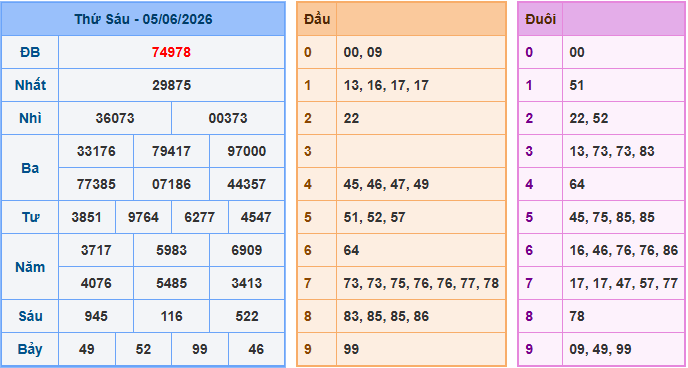Select the Đầu 8 values '83, 85, 85, 86'
Viewport: 688px width, 368px height.
point(386,317)
